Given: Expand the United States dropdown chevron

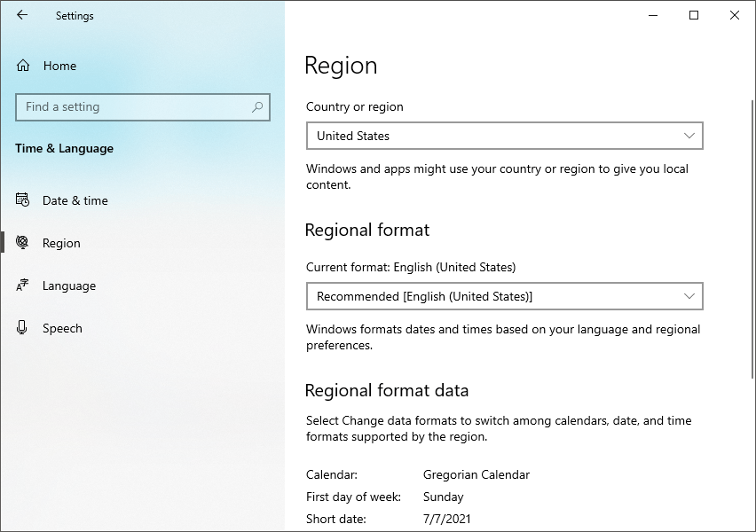Looking at the screenshot, I should [689, 136].
